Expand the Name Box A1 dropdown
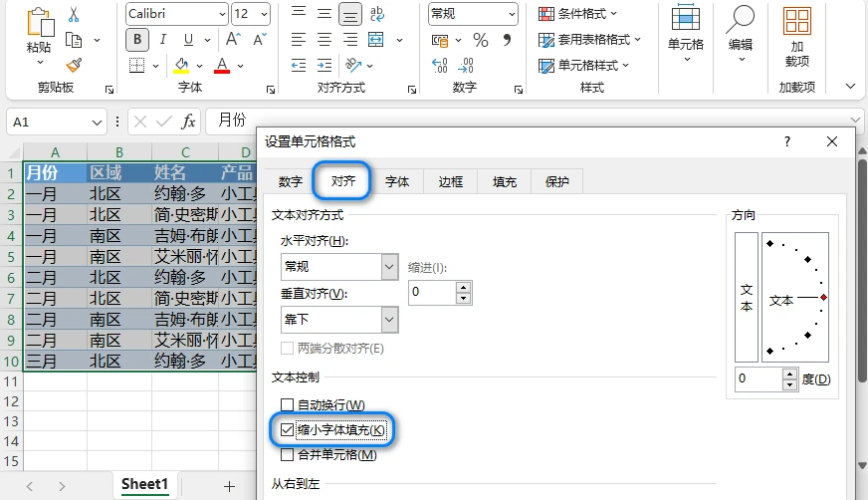Image resolution: width=868 pixels, height=500 pixels. coord(97,123)
